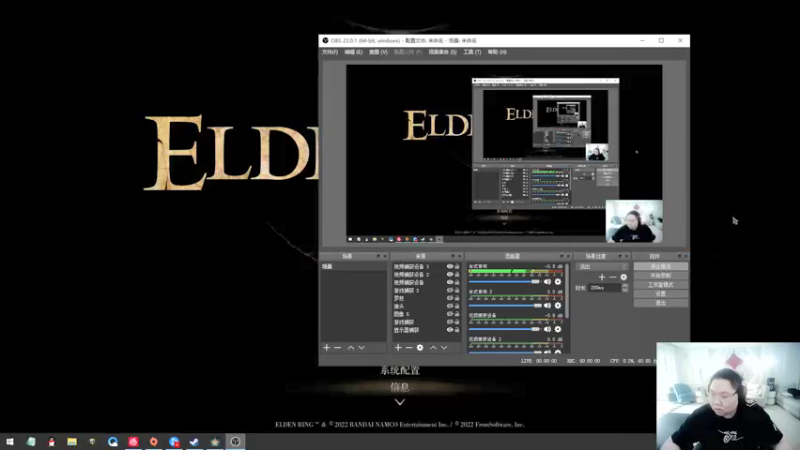Enable 工作室模式 Studio Mode button
This screenshot has height=450, width=800.
coord(661,285)
